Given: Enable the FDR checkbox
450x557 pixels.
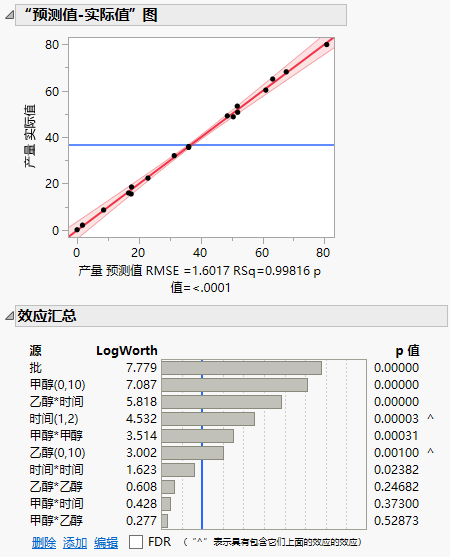Looking at the screenshot, I should tap(136, 542).
